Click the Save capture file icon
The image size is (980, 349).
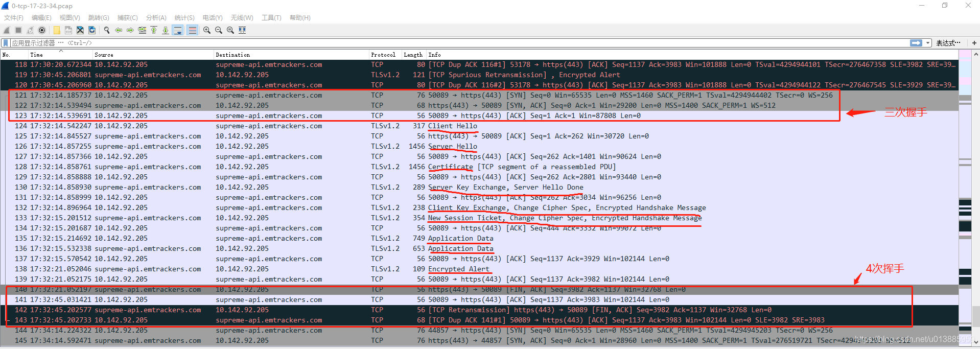click(x=68, y=30)
